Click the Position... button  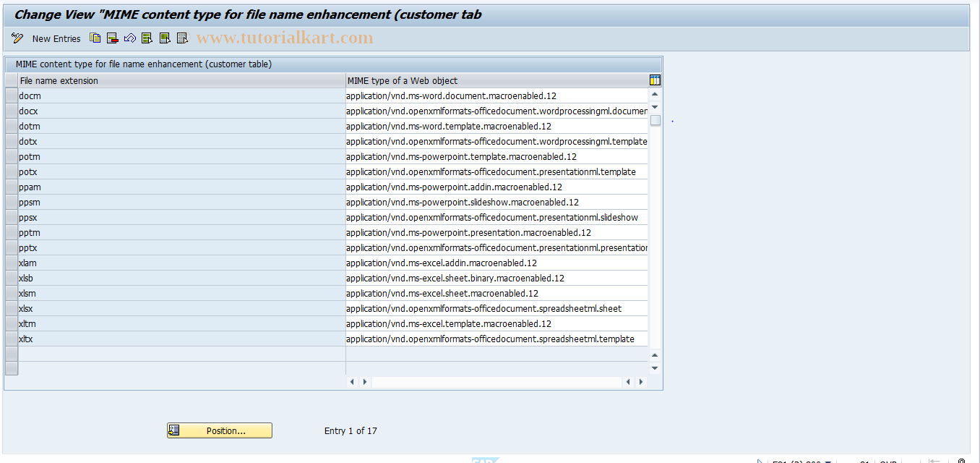click(220, 430)
